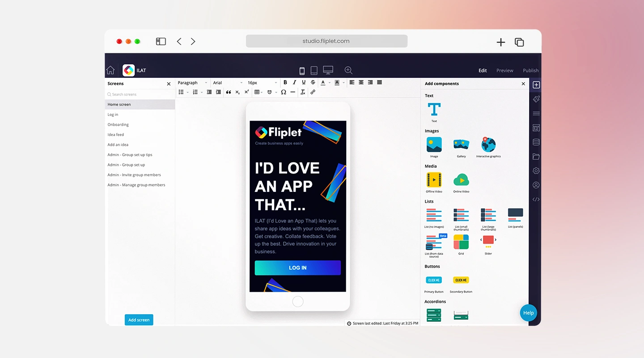Screen dimensions: 644x358
Task: Open the Help button
Action: 528,313
